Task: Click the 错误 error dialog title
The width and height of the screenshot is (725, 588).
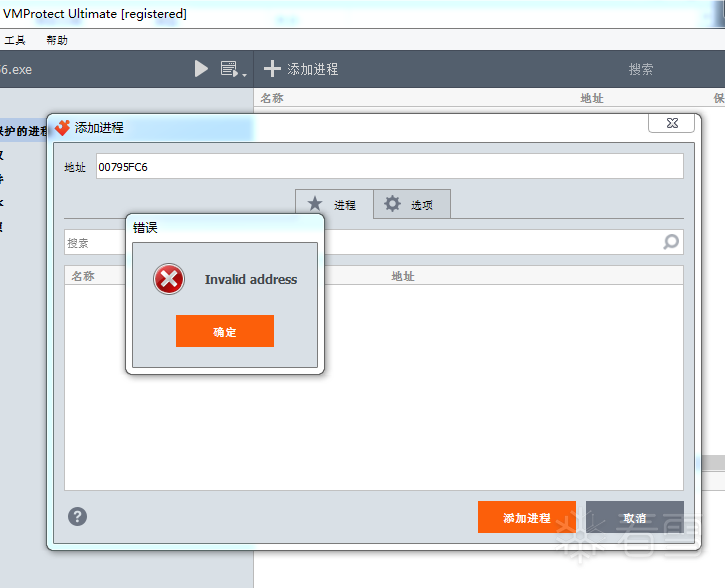Action: (145, 227)
